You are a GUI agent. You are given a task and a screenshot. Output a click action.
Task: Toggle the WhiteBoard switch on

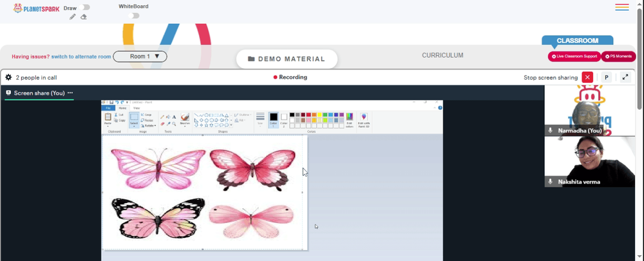pos(133,15)
